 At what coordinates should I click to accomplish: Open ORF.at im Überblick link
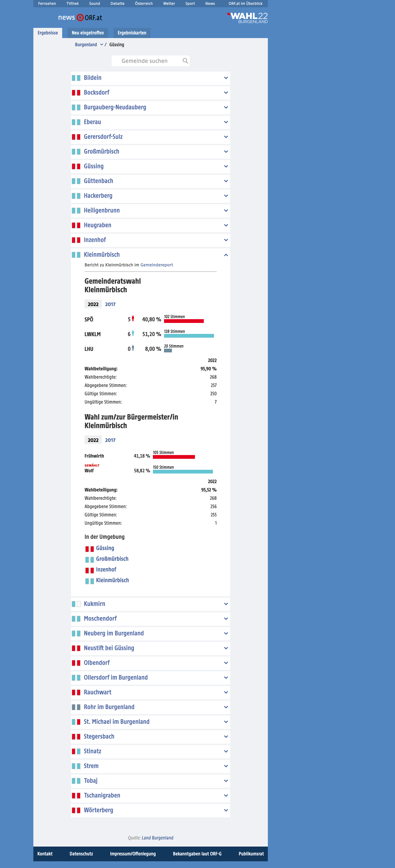tap(245, 4)
